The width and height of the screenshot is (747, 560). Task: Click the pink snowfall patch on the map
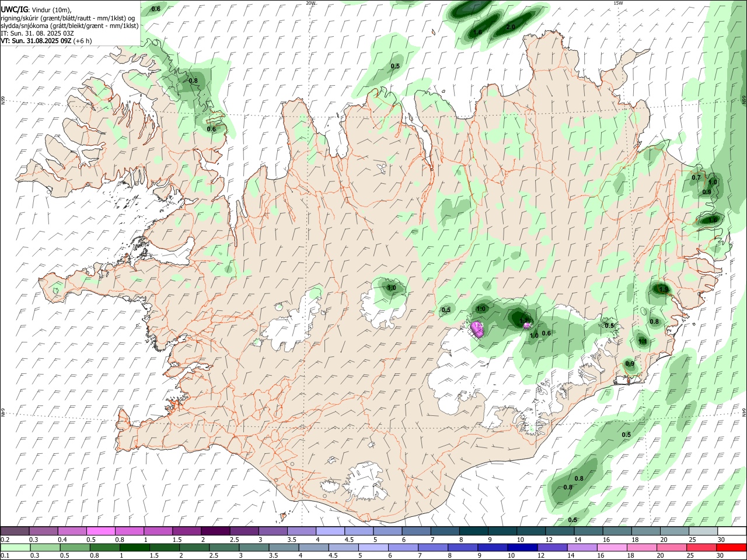pos(477,330)
